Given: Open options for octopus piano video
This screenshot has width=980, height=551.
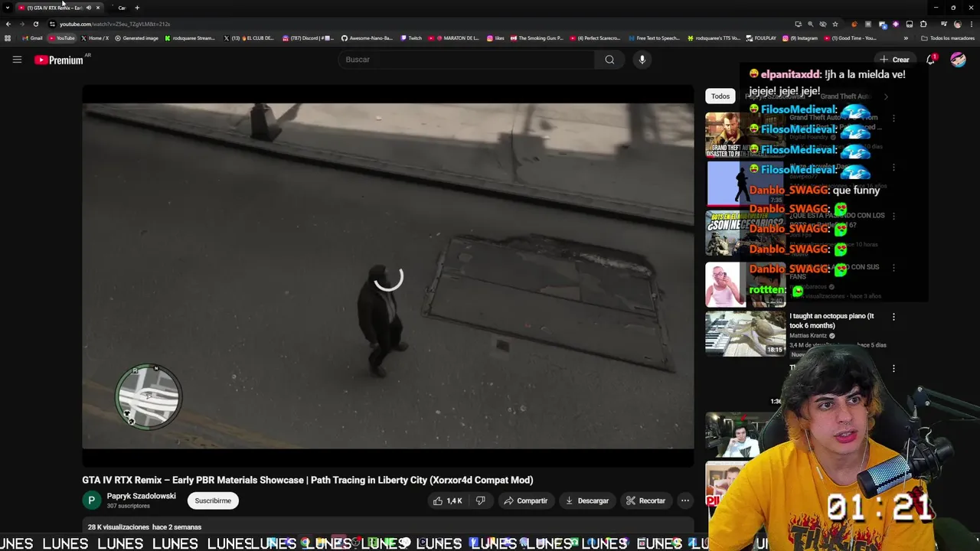Looking at the screenshot, I should point(893,317).
